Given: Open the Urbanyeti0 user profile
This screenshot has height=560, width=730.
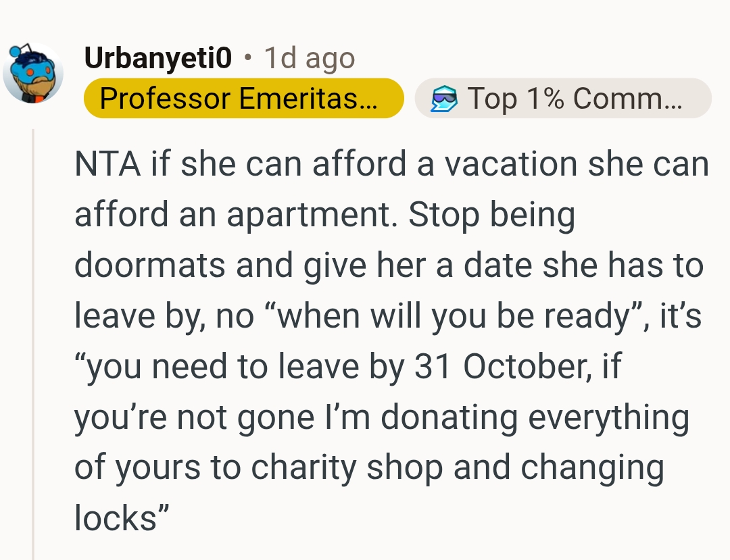Looking at the screenshot, I should 158,59.
